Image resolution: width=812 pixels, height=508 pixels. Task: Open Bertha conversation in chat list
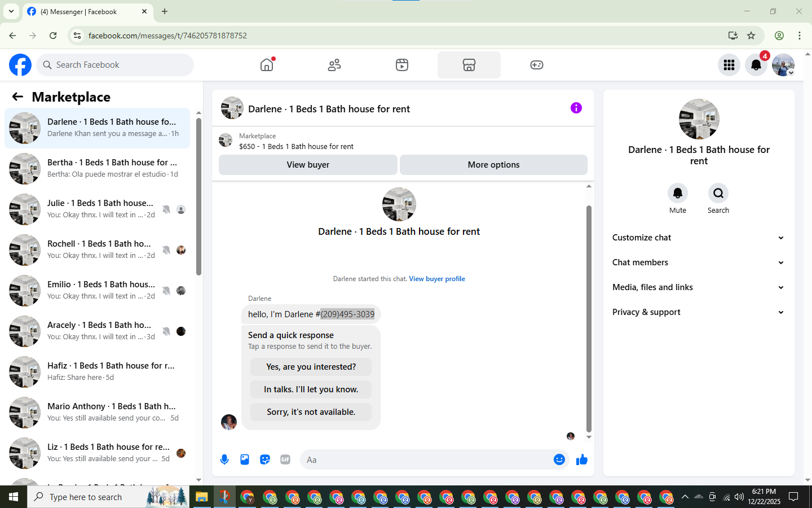click(x=97, y=169)
